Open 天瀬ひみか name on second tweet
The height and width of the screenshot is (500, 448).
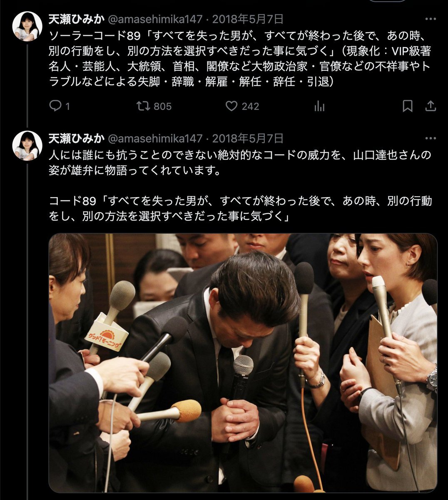point(77,138)
